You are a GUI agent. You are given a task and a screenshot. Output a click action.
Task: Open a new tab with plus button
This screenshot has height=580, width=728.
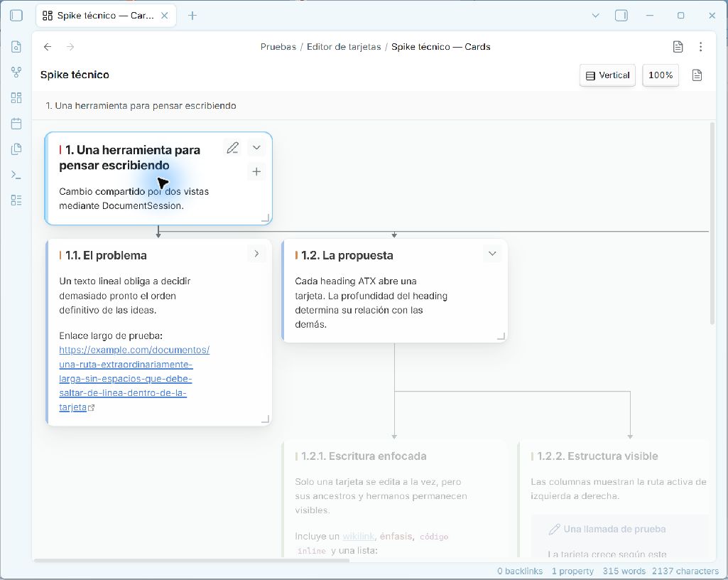[x=192, y=16]
